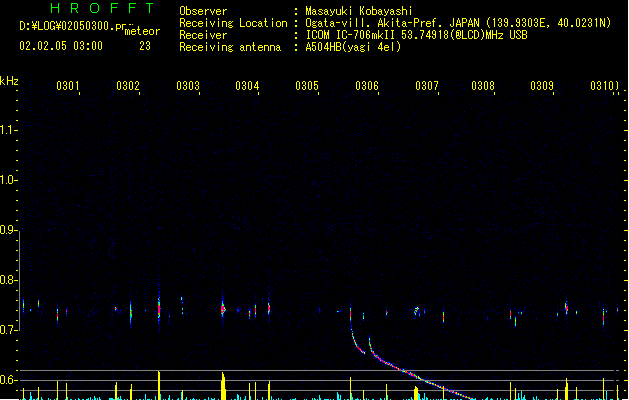Click the 0.8 kHz axis label
Image resolution: width=629 pixels, height=400 pixels.
coord(7,280)
